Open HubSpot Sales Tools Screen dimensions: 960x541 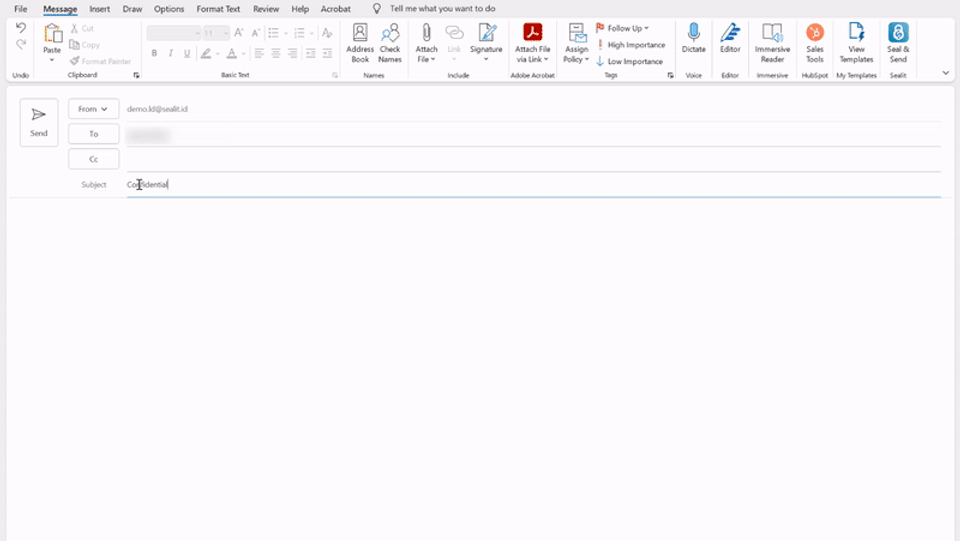click(x=815, y=43)
